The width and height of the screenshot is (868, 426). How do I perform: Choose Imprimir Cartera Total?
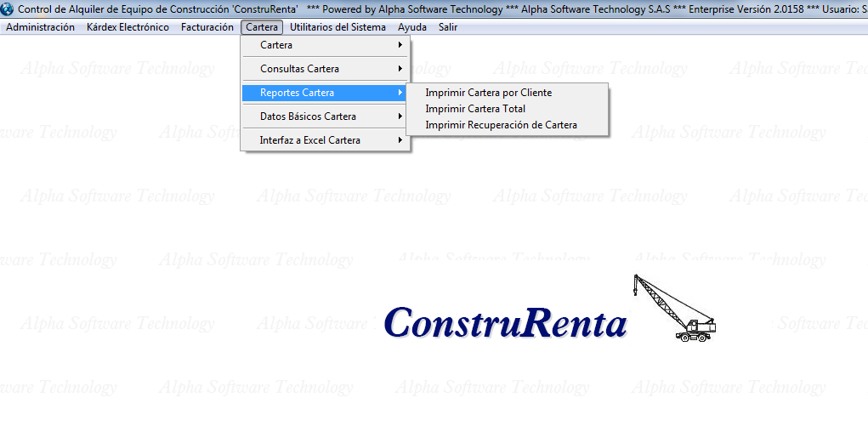[x=475, y=109]
